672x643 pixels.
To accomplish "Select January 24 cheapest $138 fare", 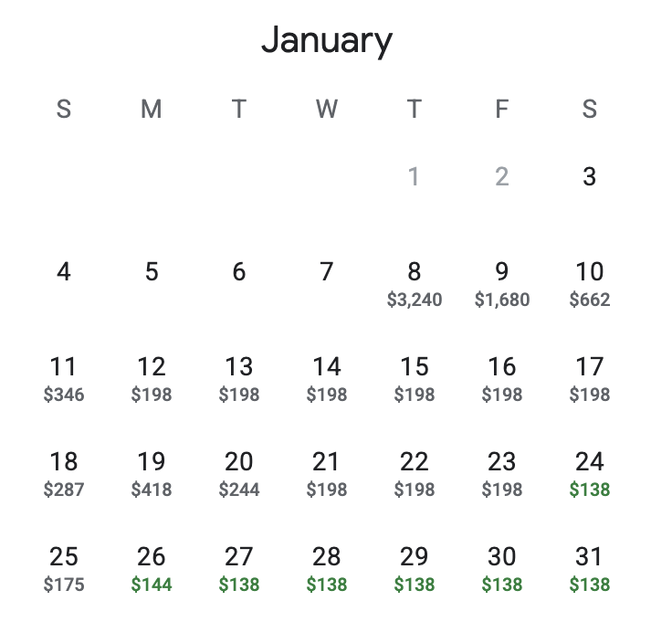I will pos(589,473).
